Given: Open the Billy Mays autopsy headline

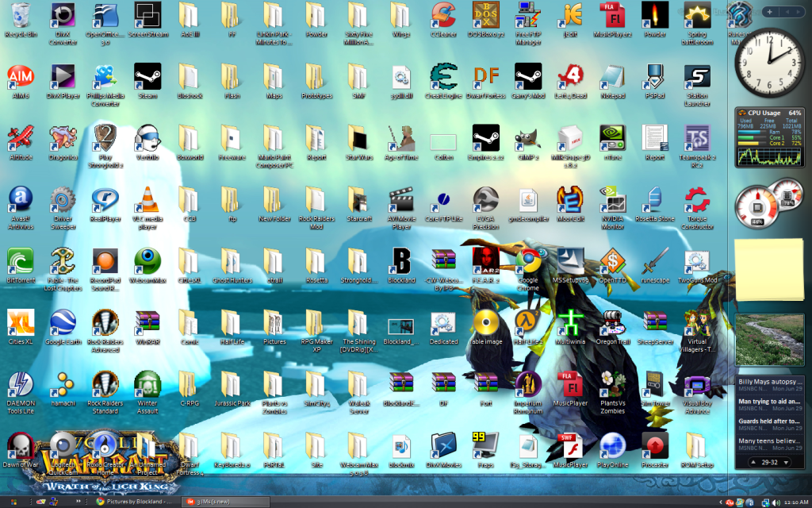Looking at the screenshot, I should pyautogui.click(x=770, y=385).
